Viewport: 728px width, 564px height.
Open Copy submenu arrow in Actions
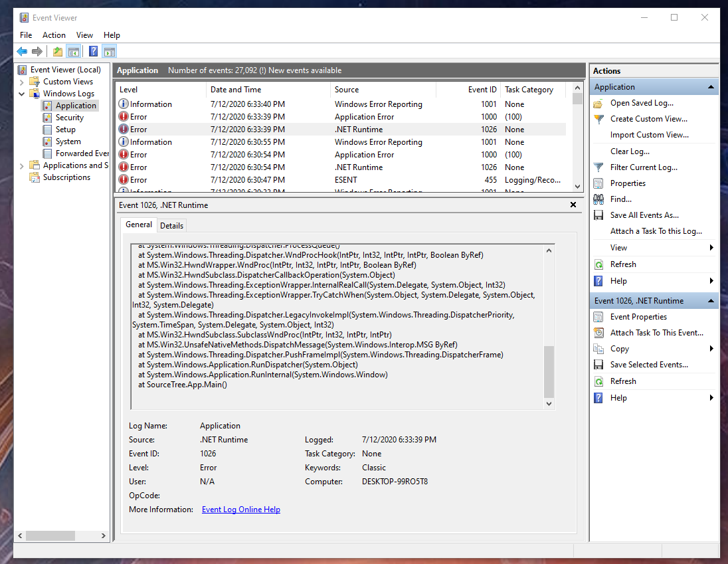711,349
